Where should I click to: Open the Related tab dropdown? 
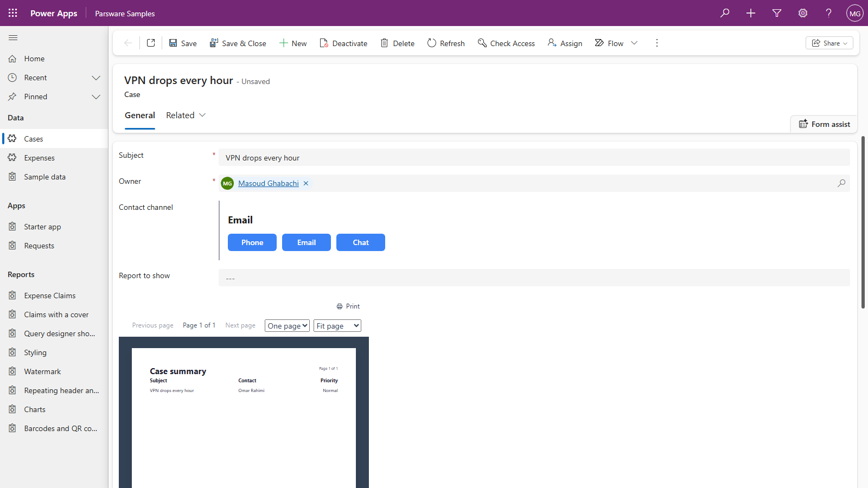point(186,115)
